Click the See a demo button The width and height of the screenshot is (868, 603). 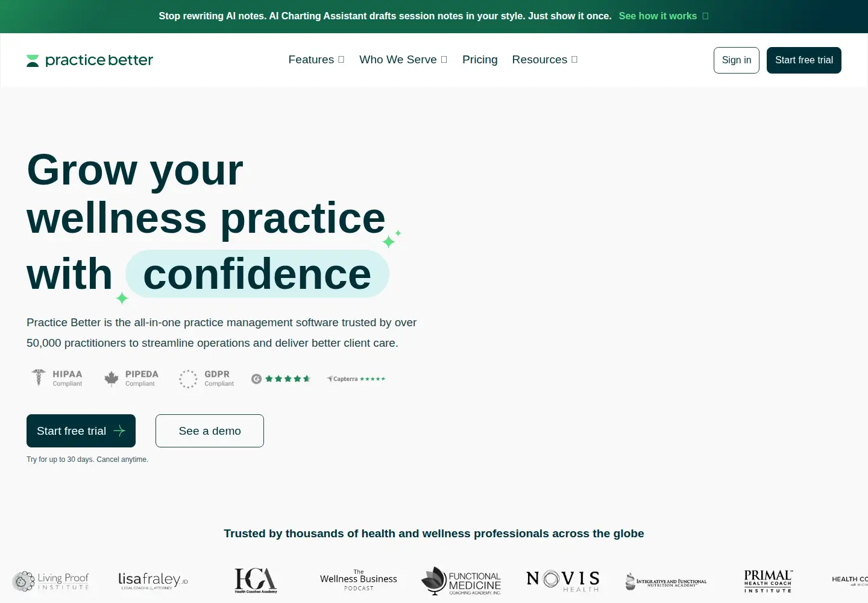point(210,431)
